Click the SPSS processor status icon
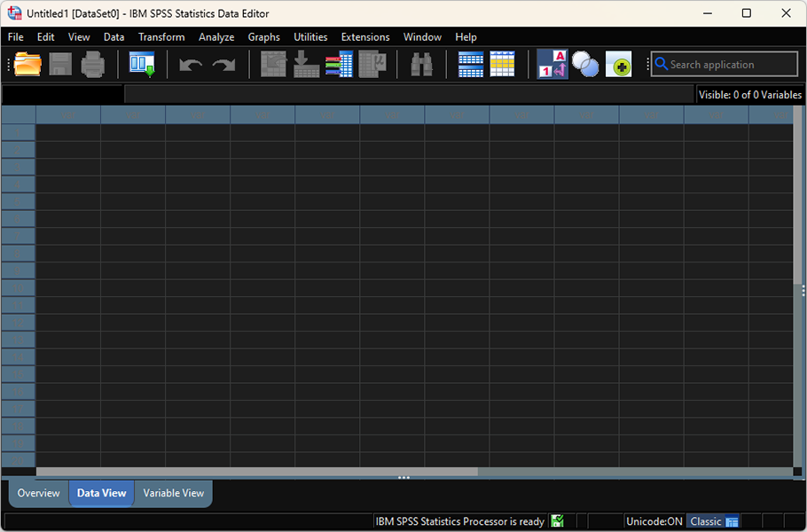 pyautogui.click(x=557, y=521)
